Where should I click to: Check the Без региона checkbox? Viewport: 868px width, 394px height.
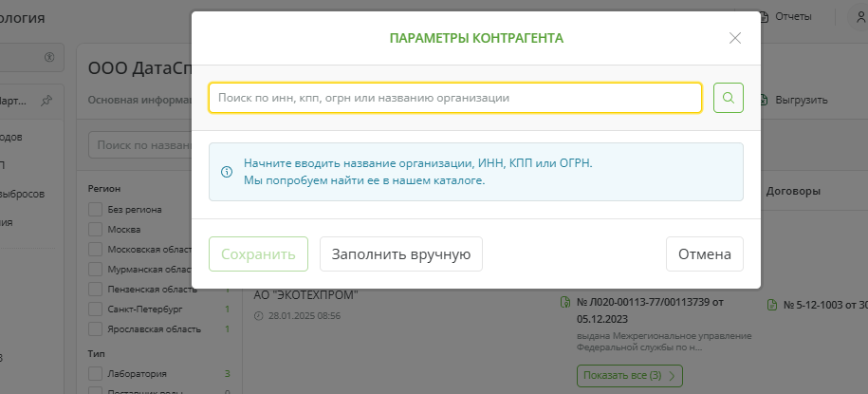95,209
